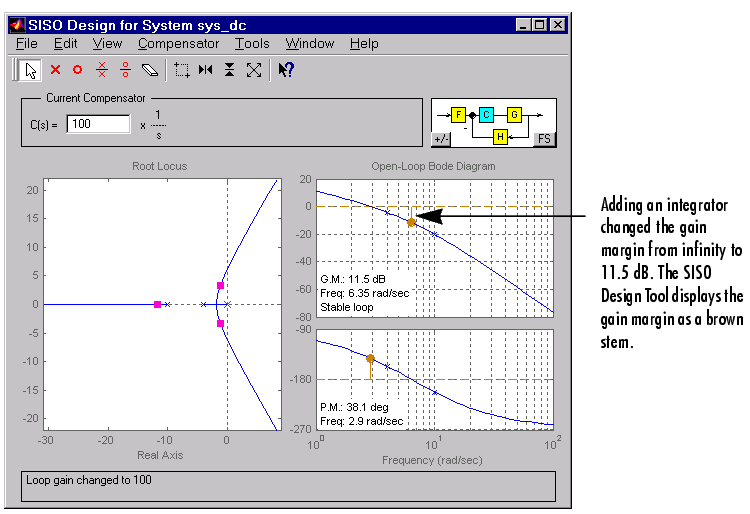Activate the horizontal zoom tool
The width and height of the screenshot is (750, 514).
[x=206, y=70]
